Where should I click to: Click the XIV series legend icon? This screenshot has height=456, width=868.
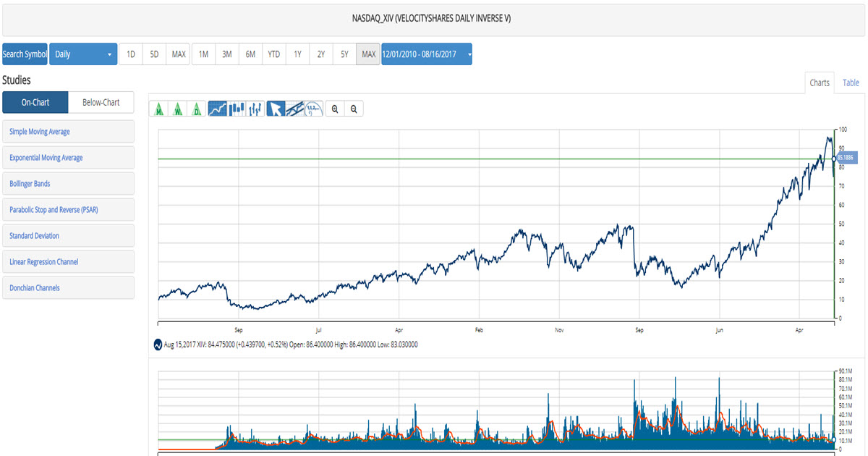159,345
